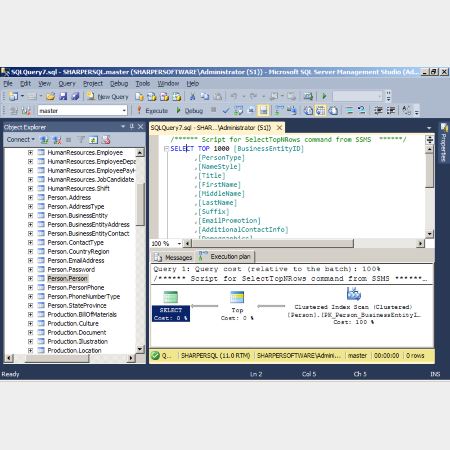Click the "0 rows" status bar entry
The image size is (450, 450).
tap(415, 356)
